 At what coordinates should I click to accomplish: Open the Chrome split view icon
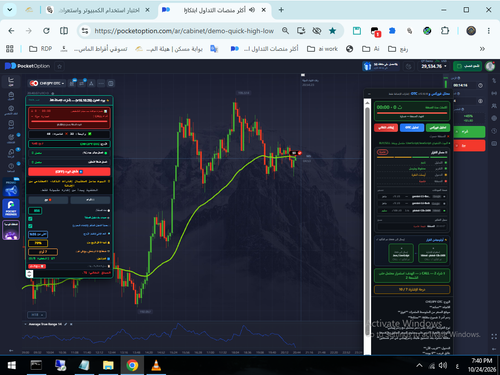click(x=64, y=31)
